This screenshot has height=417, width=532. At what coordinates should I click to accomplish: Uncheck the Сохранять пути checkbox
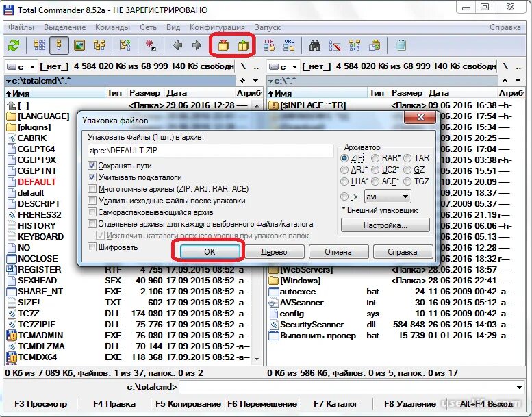[92, 166]
